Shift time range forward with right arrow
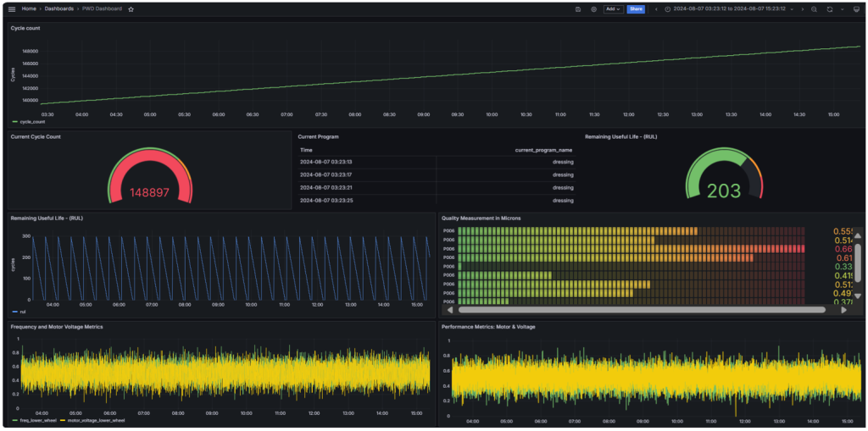The width and height of the screenshot is (868, 431). [802, 8]
